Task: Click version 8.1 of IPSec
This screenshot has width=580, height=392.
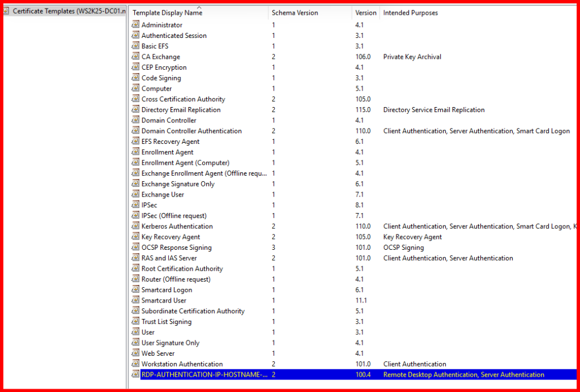Action: click(x=359, y=205)
